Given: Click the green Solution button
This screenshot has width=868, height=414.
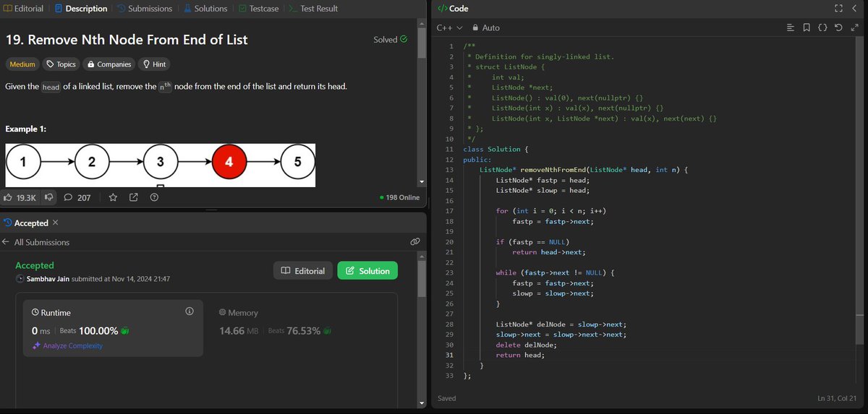Looking at the screenshot, I should point(367,270).
